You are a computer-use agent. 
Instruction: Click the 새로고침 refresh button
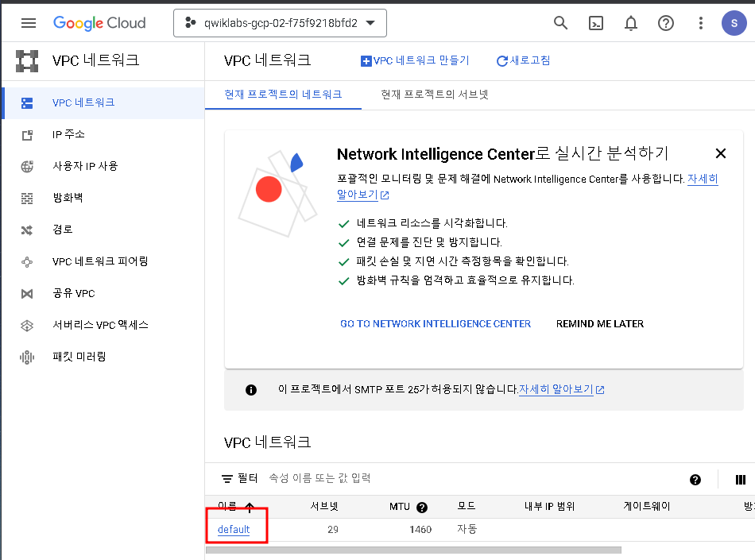click(x=523, y=60)
